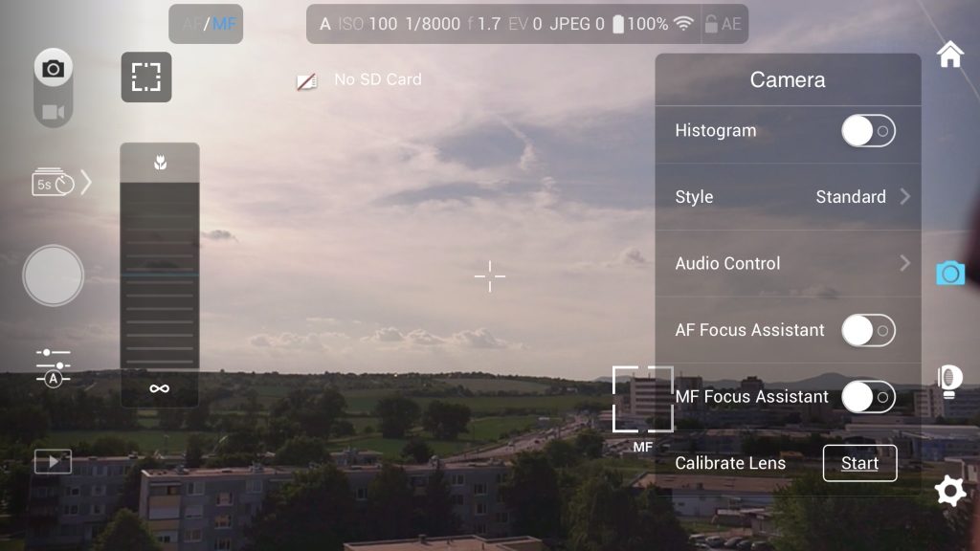Open general settings gear icon
The image size is (980, 551).
[x=949, y=491]
